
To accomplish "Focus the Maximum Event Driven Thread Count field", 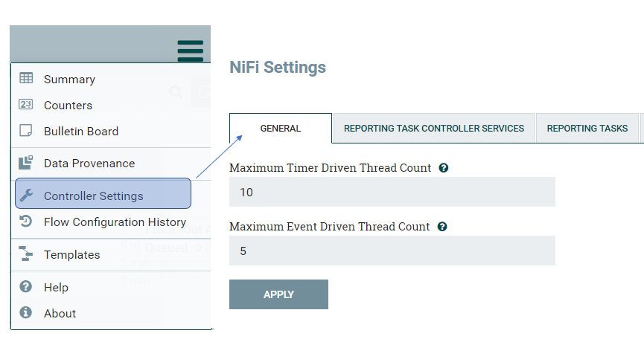I will (392, 251).
